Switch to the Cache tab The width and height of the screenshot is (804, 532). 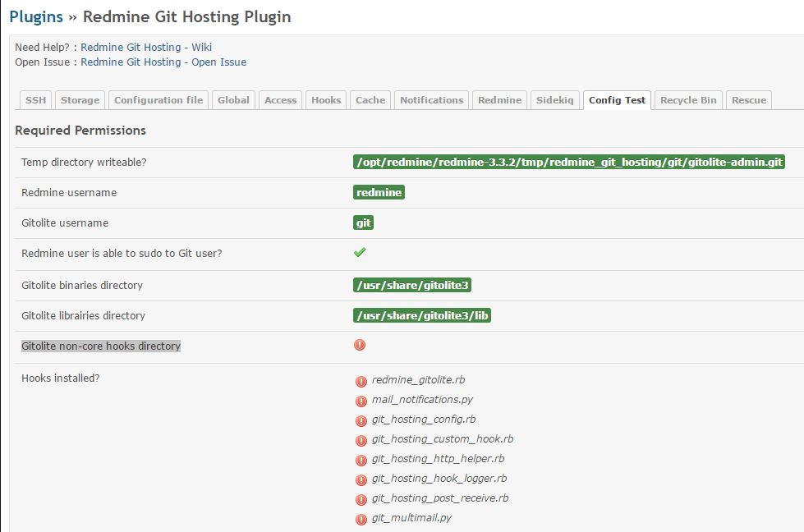click(370, 100)
